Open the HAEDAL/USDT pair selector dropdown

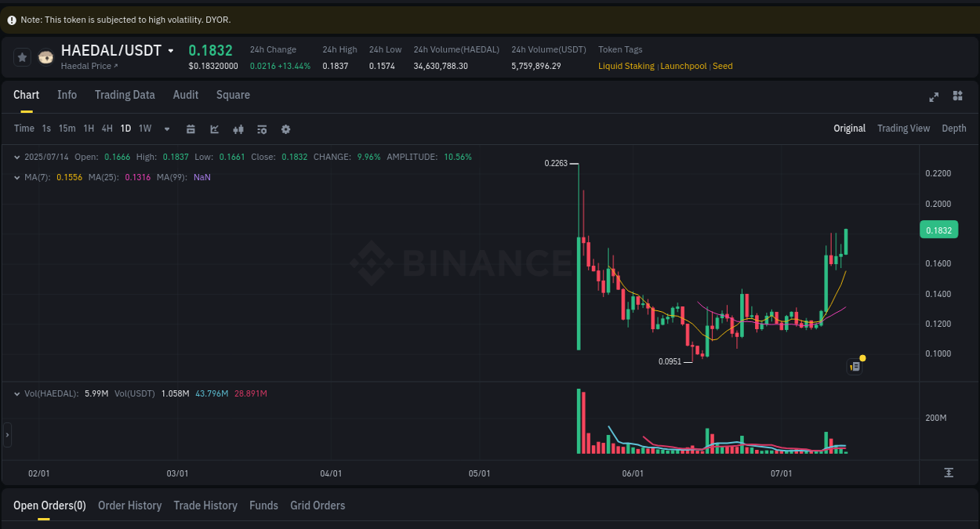click(x=172, y=49)
